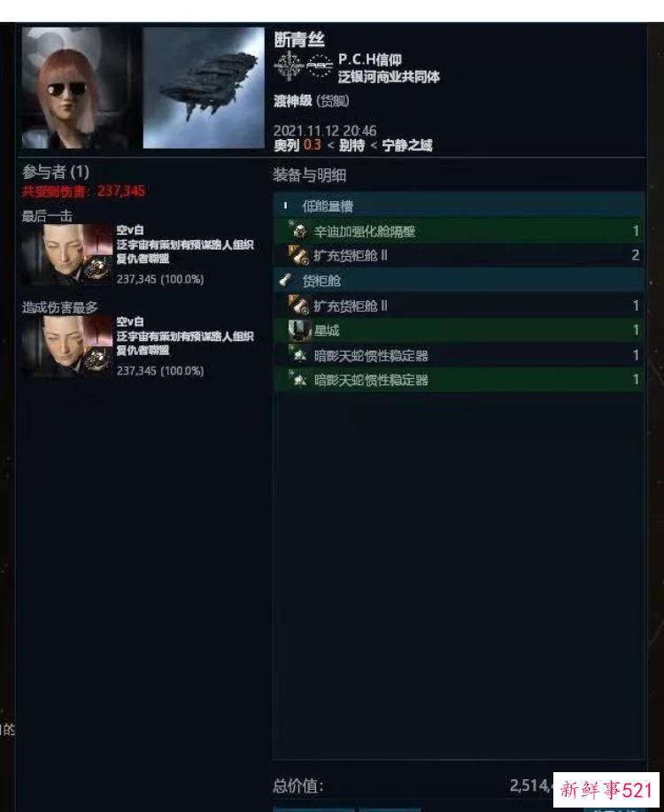The height and width of the screenshot is (812, 664).
Task: Click the 泛银河商业共同体 alliance logo icon
Action: point(319,66)
